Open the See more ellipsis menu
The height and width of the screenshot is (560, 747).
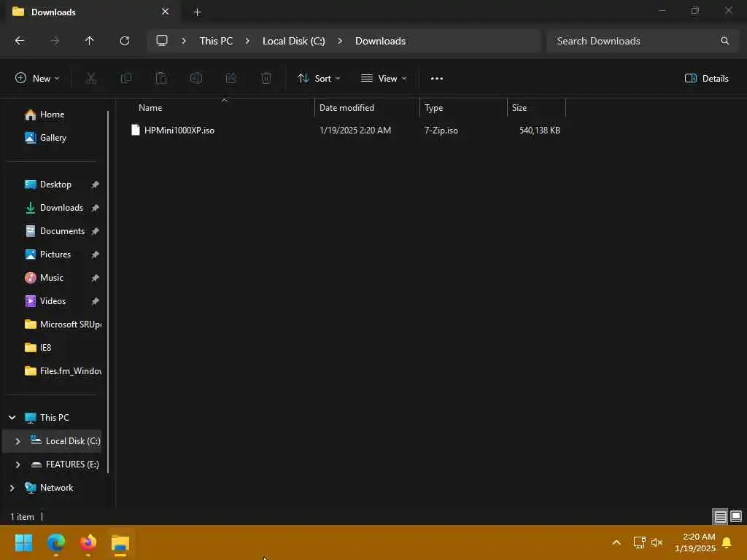point(436,79)
